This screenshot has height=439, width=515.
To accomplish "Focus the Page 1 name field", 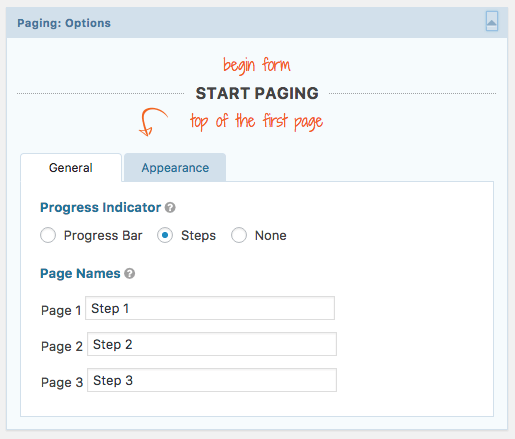I will pos(210,308).
